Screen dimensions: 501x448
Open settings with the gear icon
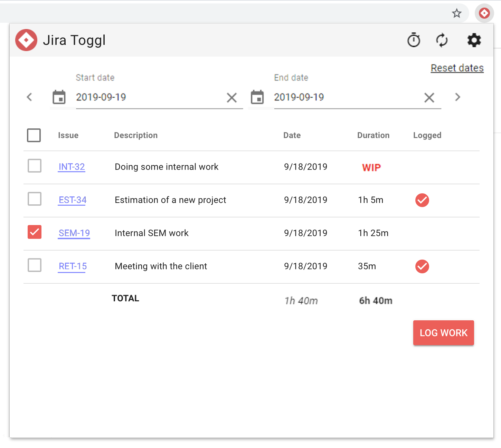click(474, 40)
